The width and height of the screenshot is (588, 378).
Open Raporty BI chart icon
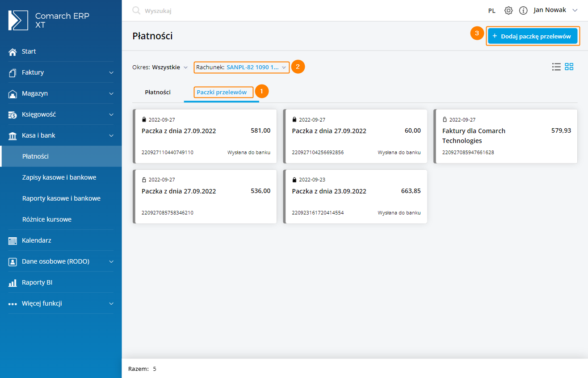pos(13,282)
